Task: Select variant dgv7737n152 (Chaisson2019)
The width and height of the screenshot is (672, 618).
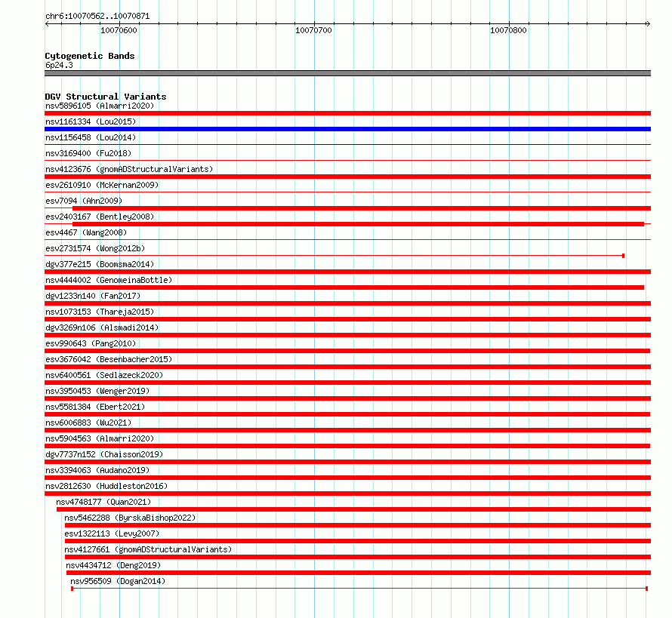Action: (x=104, y=454)
